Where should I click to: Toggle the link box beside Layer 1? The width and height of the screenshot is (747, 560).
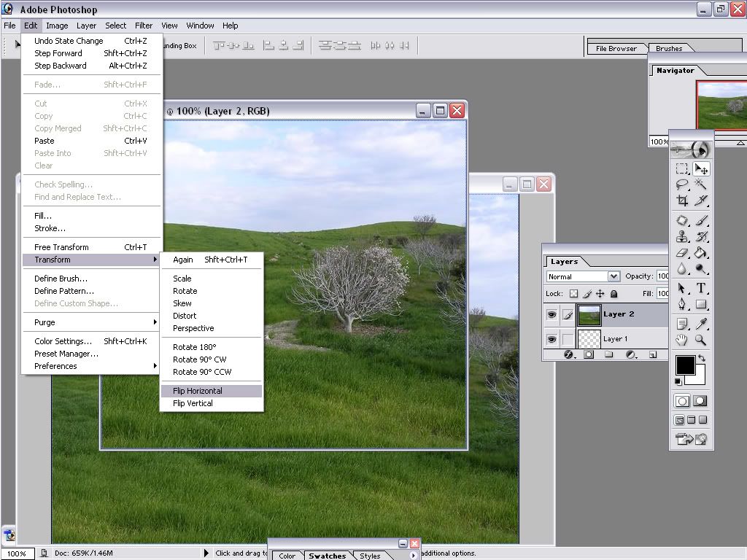coord(568,340)
